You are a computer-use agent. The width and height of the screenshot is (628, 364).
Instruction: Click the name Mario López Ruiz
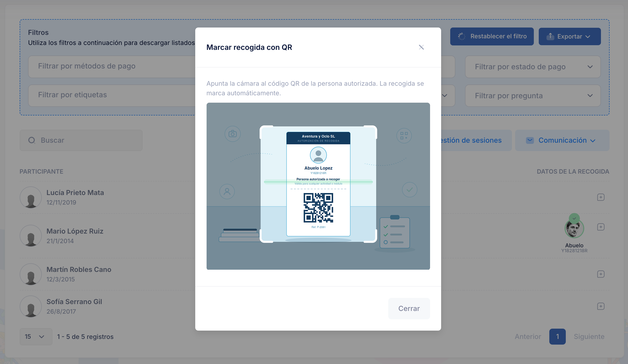pos(75,231)
